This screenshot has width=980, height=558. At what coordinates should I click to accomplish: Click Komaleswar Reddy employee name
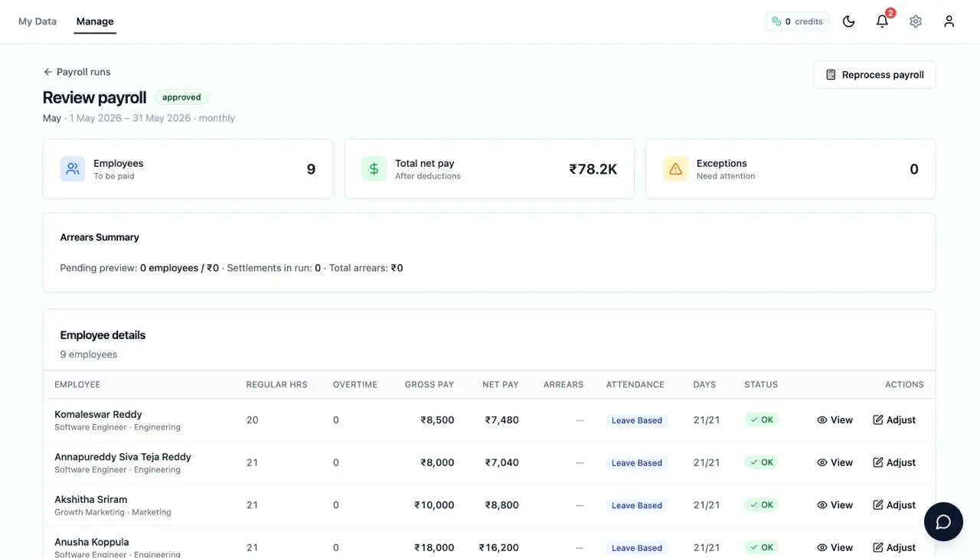click(x=98, y=414)
